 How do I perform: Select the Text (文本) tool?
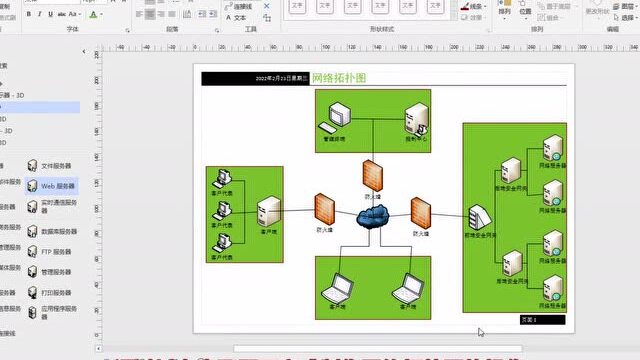[236, 18]
